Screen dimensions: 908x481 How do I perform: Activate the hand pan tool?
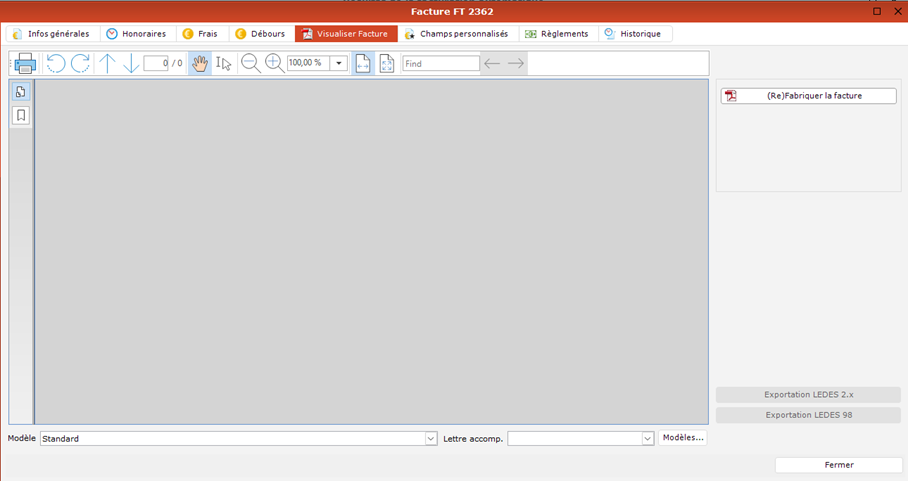tap(200, 64)
